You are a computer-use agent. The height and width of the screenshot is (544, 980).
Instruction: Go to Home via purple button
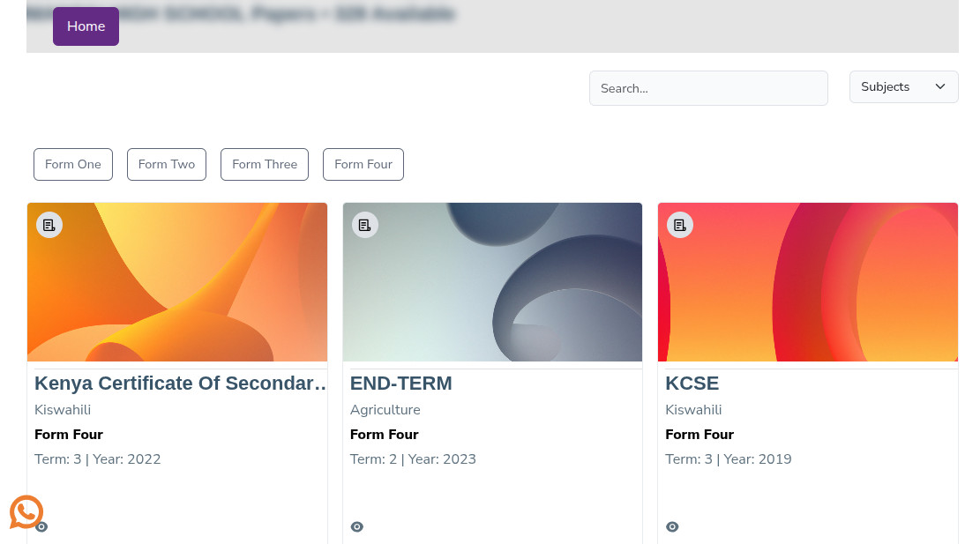pyautogui.click(x=86, y=26)
